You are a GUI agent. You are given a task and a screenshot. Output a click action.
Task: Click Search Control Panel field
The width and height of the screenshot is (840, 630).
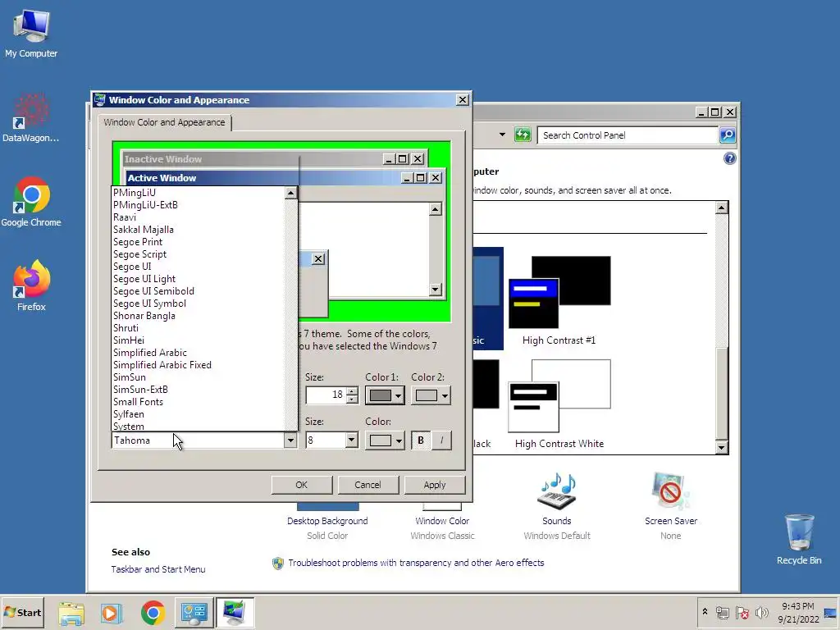pos(628,135)
